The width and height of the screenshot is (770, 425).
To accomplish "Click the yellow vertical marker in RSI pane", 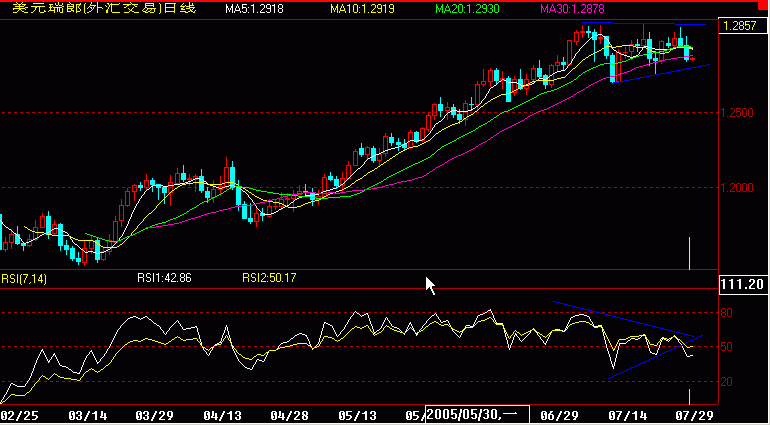I will (689, 397).
